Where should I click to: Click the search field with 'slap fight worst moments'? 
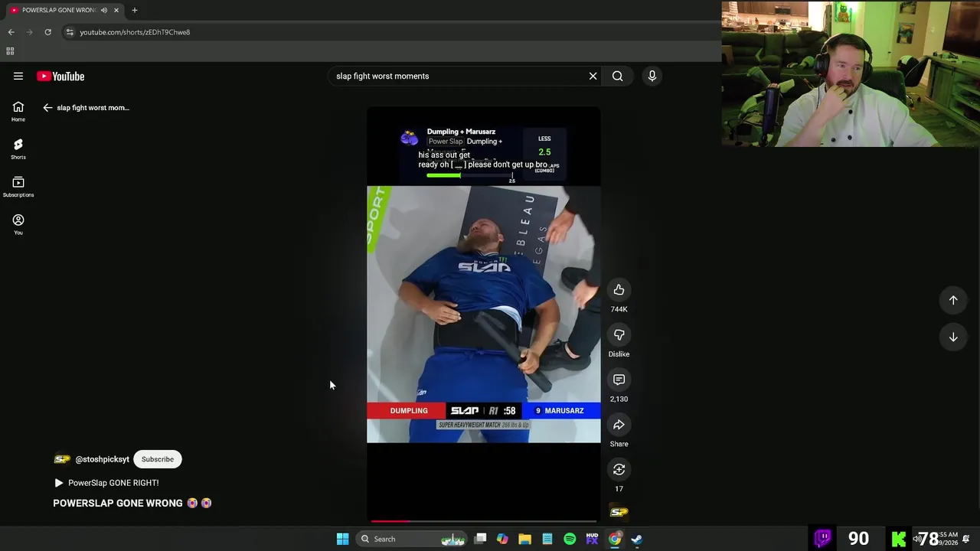tap(458, 76)
